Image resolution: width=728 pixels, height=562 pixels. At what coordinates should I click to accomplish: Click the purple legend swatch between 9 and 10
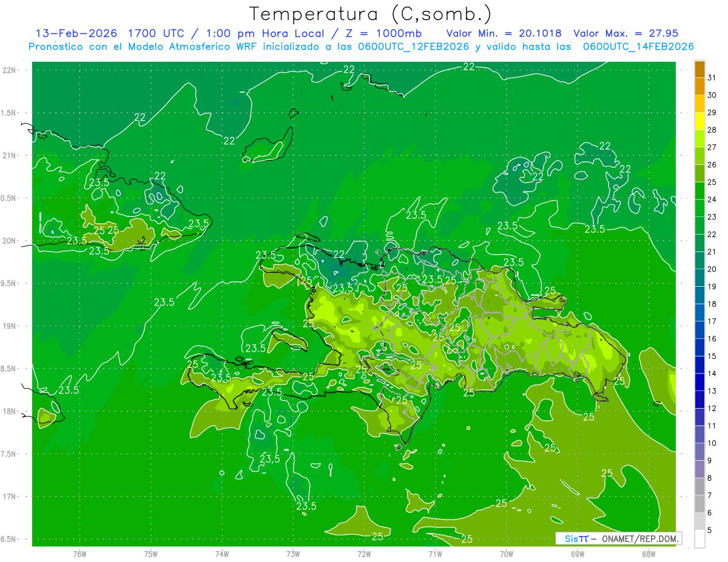click(699, 452)
